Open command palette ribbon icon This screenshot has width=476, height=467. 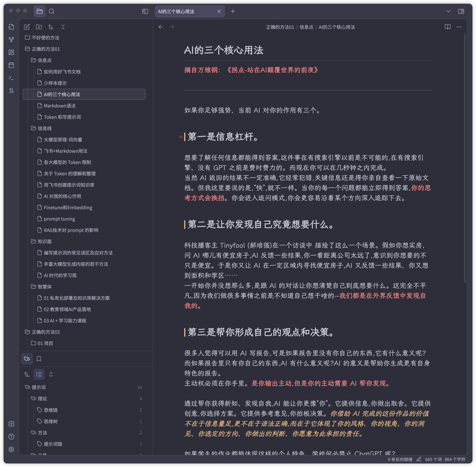[11, 78]
